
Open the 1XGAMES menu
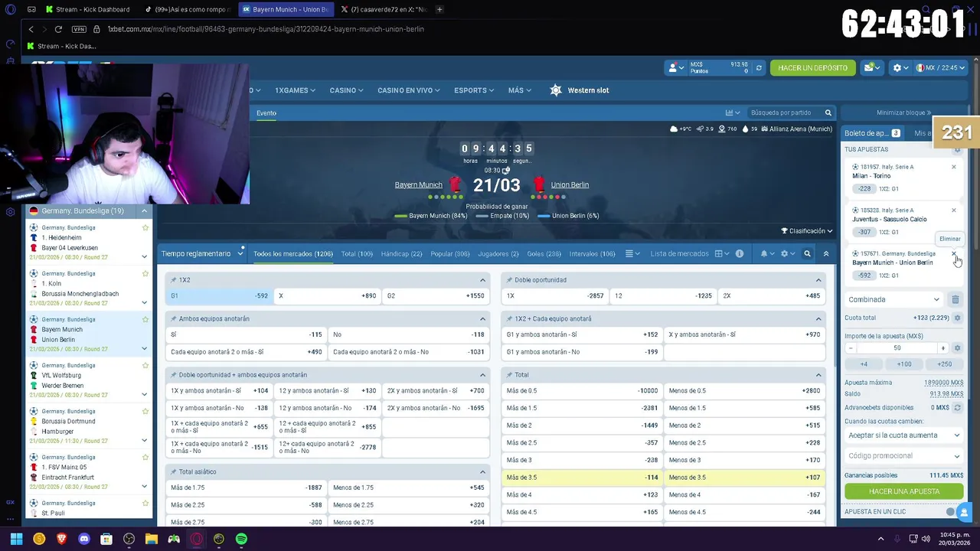[x=295, y=90]
